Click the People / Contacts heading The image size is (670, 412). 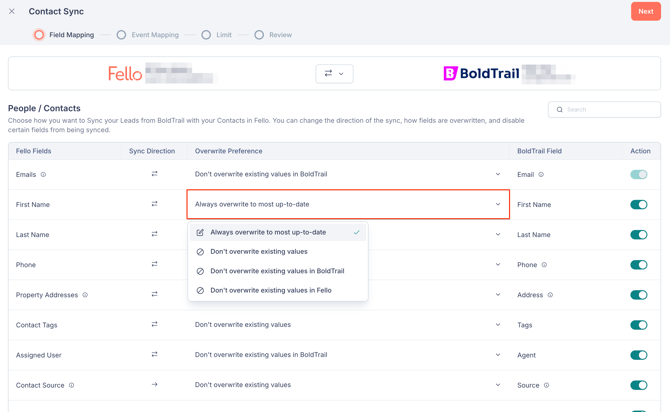point(44,108)
